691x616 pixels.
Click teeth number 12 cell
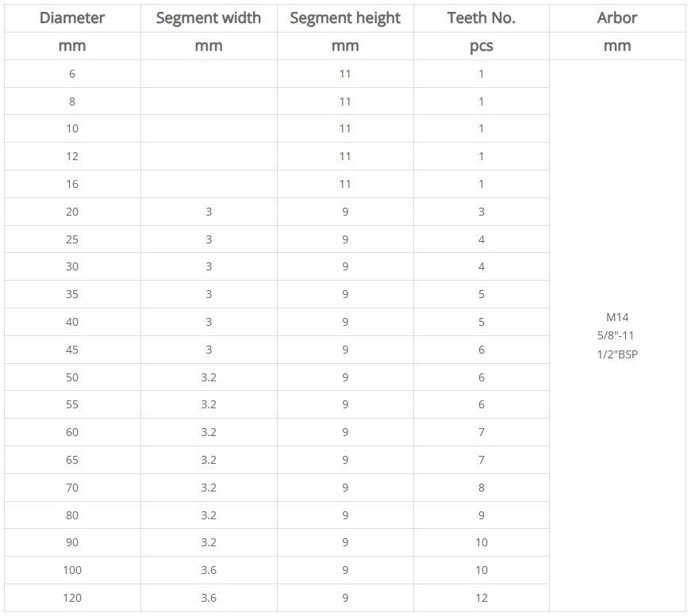pyautogui.click(x=482, y=598)
